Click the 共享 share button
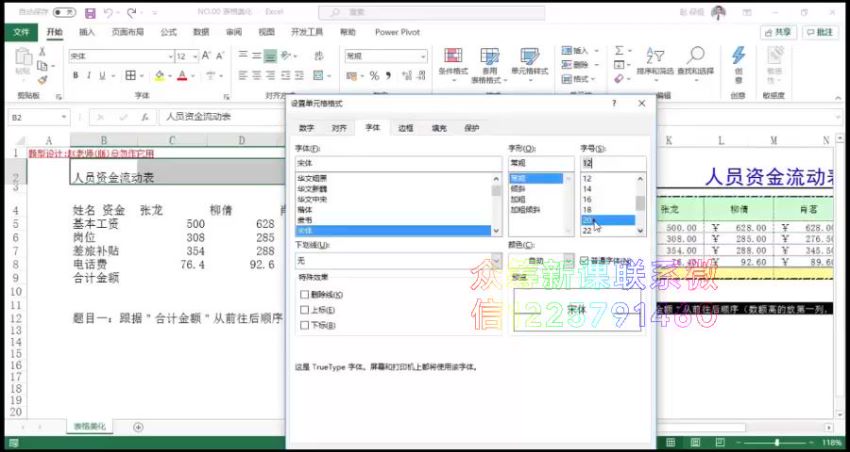The height and width of the screenshot is (452, 850). pyautogui.click(x=778, y=32)
